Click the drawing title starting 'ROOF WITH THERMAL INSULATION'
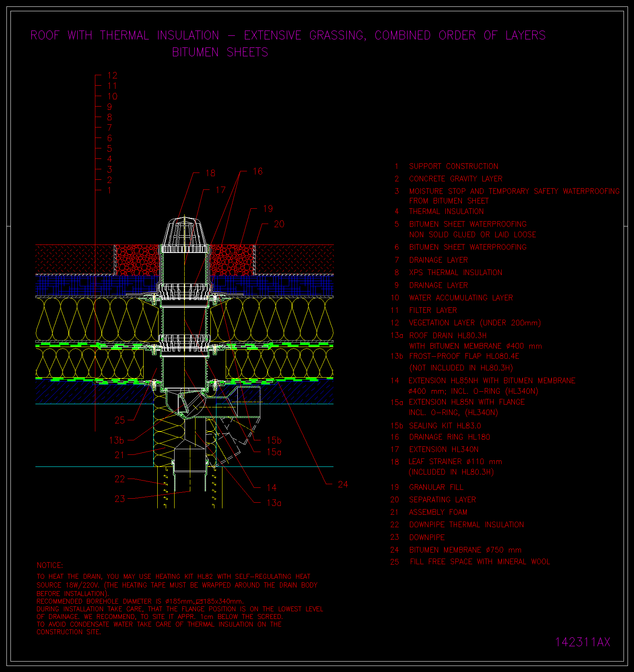Image resolution: width=634 pixels, height=672 pixels. coord(288,35)
